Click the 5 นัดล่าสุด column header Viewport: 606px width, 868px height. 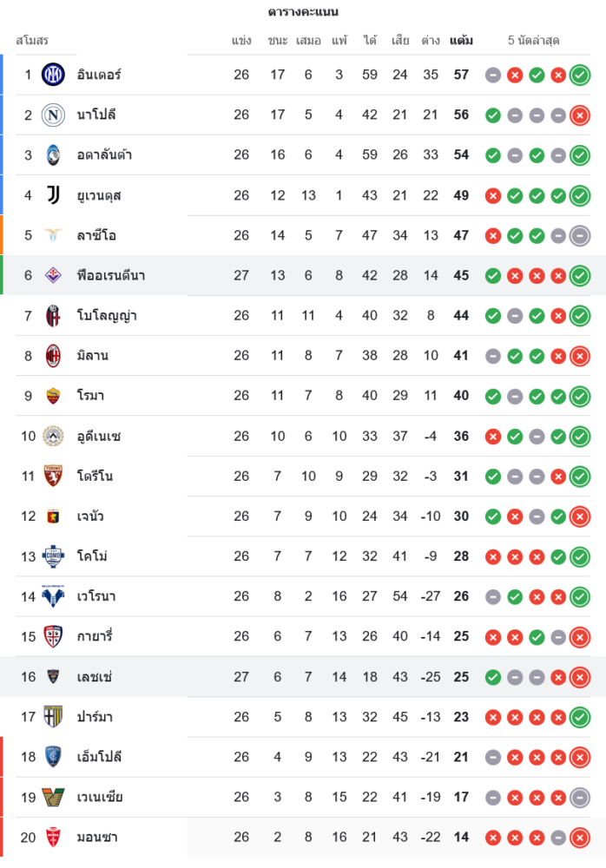click(533, 41)
